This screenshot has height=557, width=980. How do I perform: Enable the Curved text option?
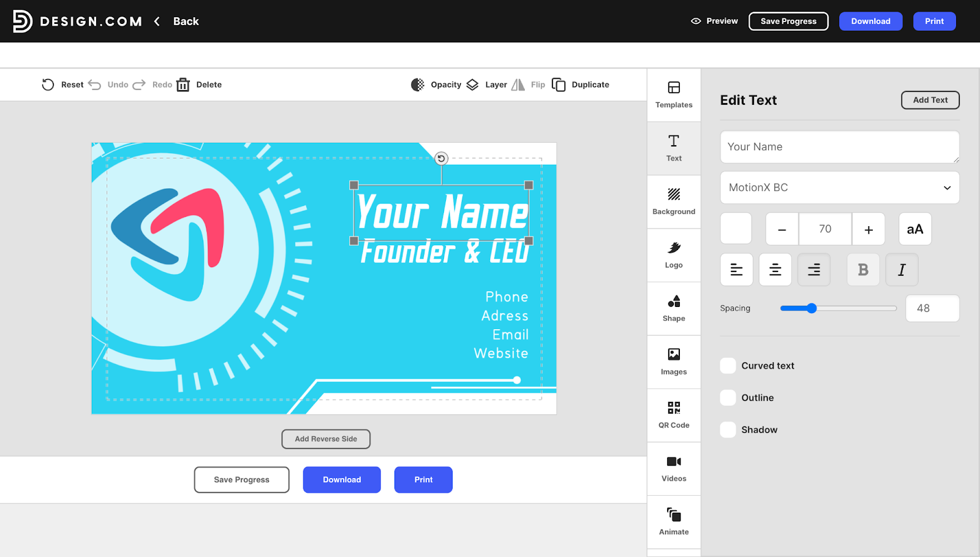(728, 365)
